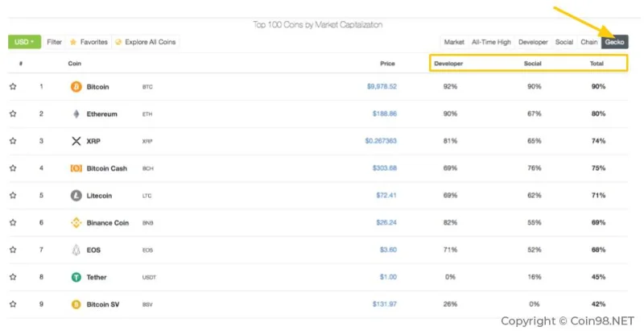Open the Ethereum coin name link
644x331 pixels.
pos(102,114)
